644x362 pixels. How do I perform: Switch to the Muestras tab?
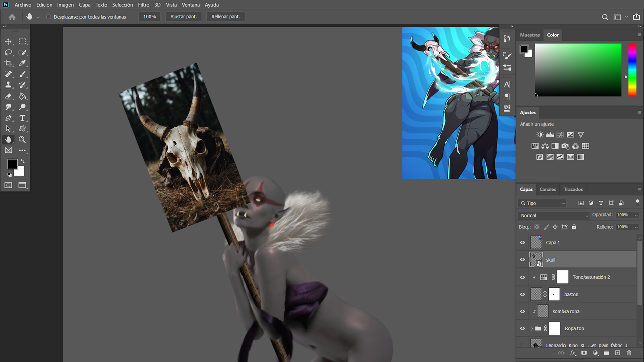click(530, 35)
